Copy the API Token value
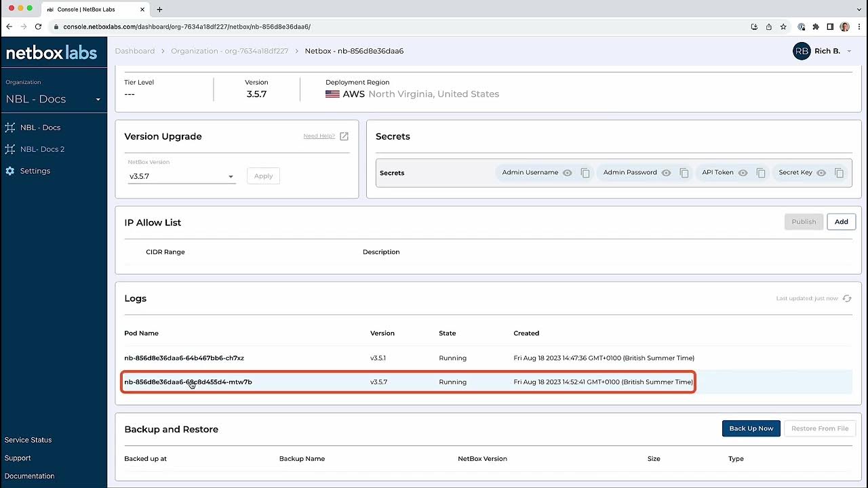 coord(761,173)
